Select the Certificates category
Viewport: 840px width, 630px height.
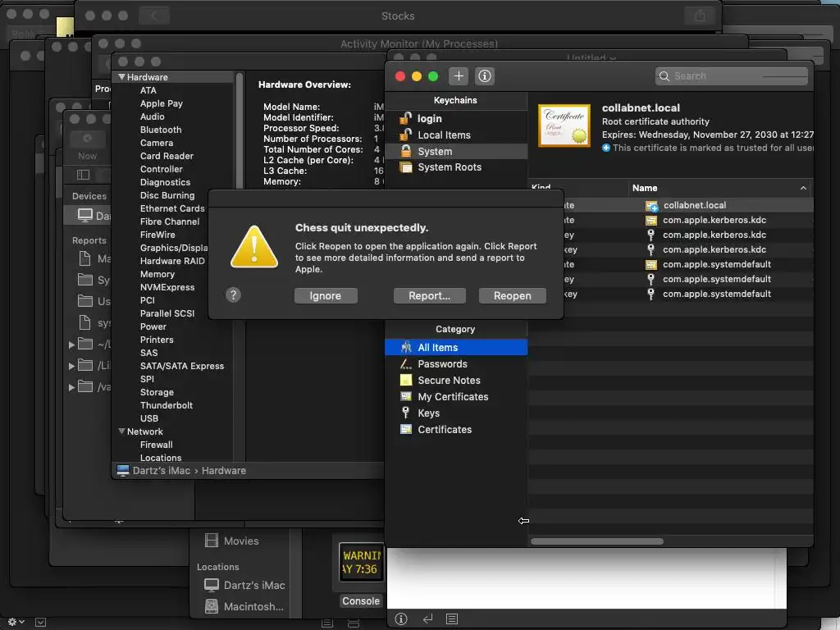coord(456,430)
